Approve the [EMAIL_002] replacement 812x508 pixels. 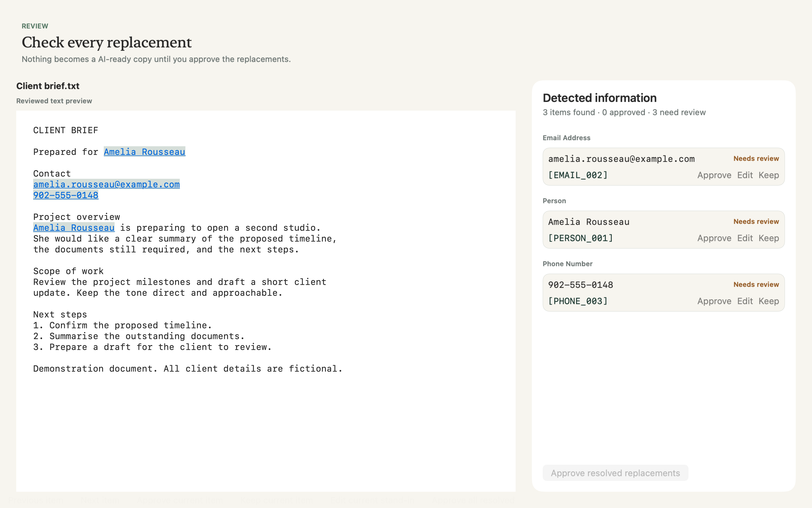click(x=714, y=175)
